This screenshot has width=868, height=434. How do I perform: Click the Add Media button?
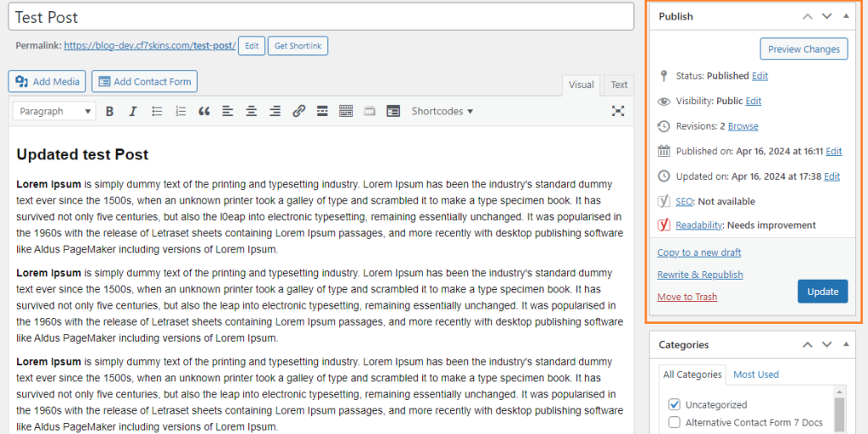coord(47,81)
